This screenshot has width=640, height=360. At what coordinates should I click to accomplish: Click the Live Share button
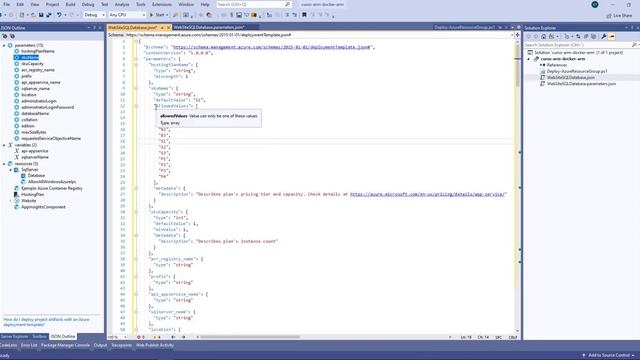pyautogui.click(x=619, y=16)
